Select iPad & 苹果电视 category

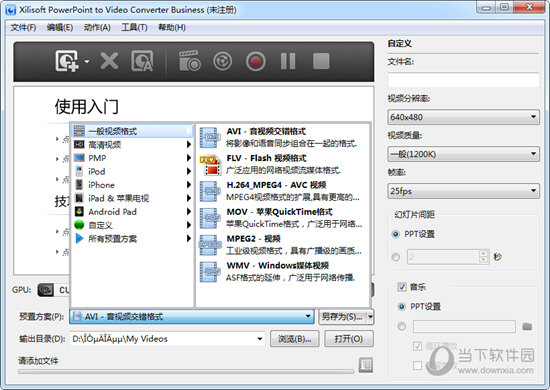click(x=133, y=198)
